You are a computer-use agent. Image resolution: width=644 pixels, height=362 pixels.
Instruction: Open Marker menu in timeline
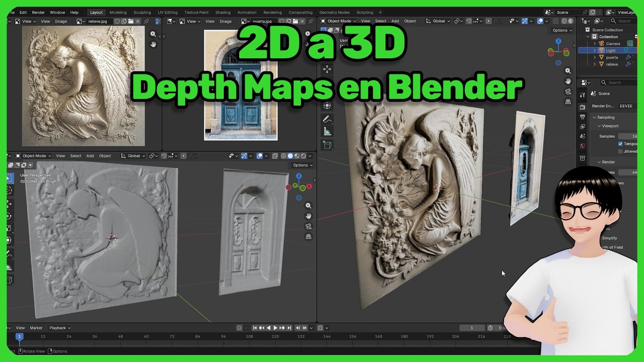pyautogui.click(x=36, y=328)
